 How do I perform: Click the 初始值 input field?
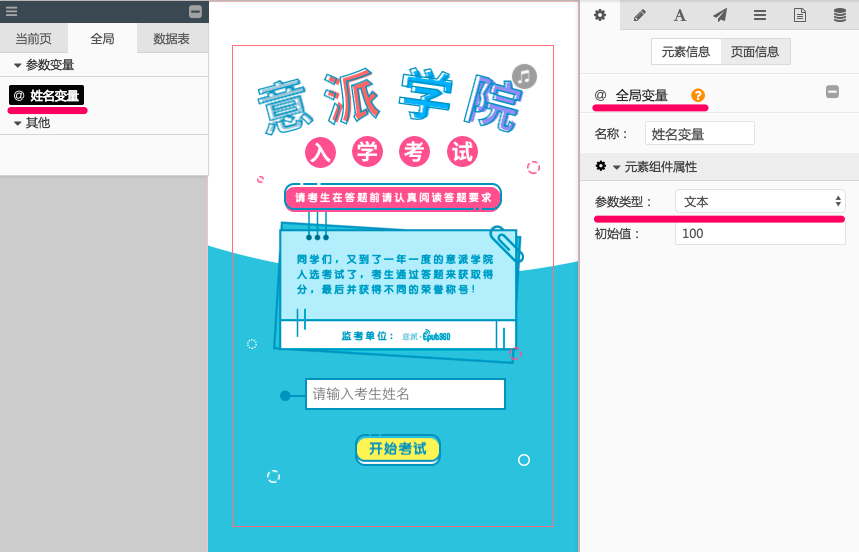click(760, 233)
